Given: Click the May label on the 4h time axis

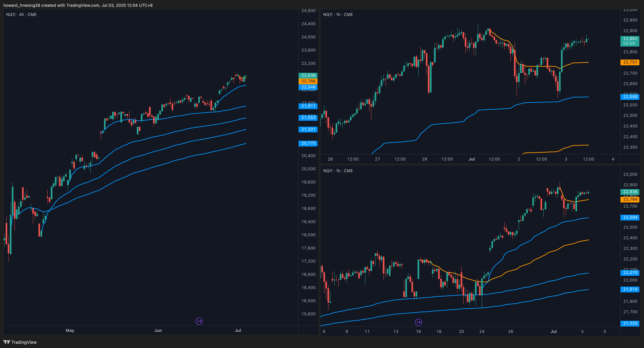Looking at the screenshot, I should (x=70, y=330).
